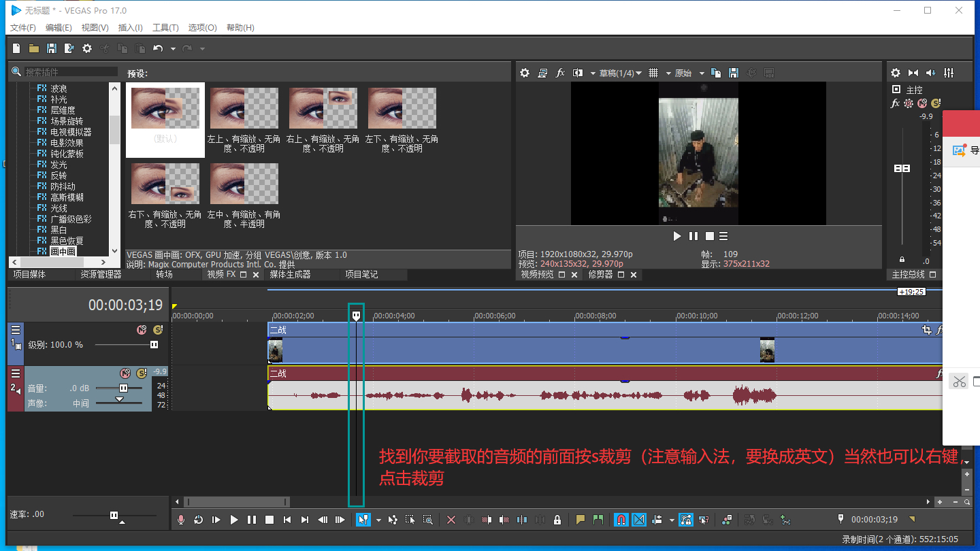
Task: Open the 文件(F) menu
Action: click(x=23, y=27)
